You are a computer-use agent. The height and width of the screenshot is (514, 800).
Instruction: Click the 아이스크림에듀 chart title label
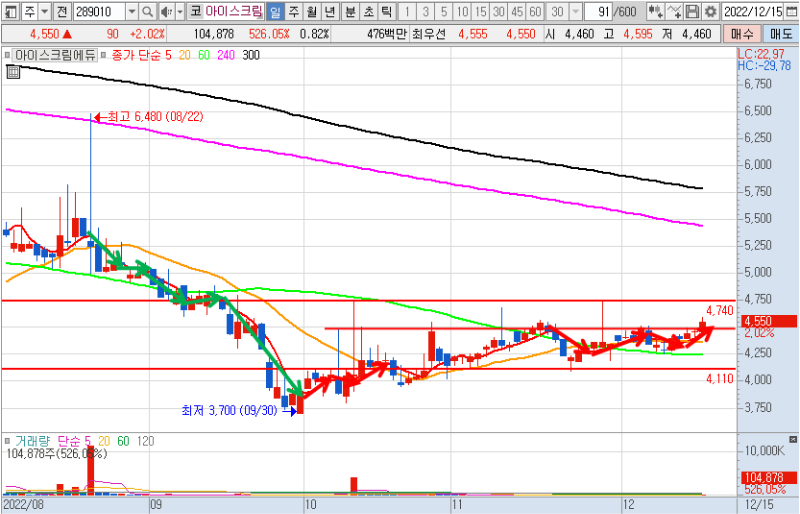pos(55,55)
